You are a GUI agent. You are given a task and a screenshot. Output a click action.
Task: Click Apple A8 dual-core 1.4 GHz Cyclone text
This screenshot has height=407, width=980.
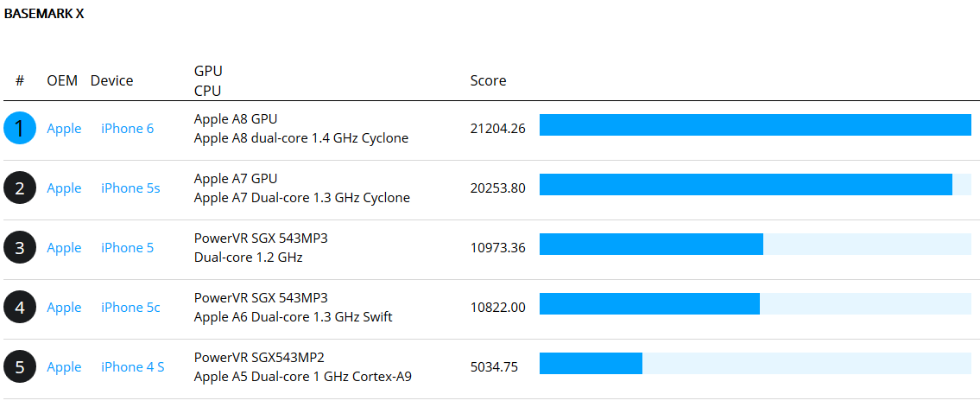[301, 138]
